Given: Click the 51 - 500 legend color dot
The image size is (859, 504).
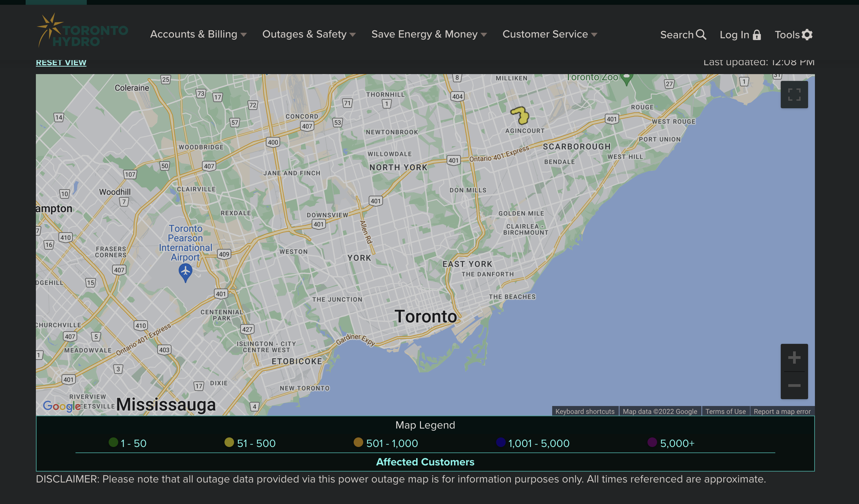Looking at the screenshot, I should (229, 443).
